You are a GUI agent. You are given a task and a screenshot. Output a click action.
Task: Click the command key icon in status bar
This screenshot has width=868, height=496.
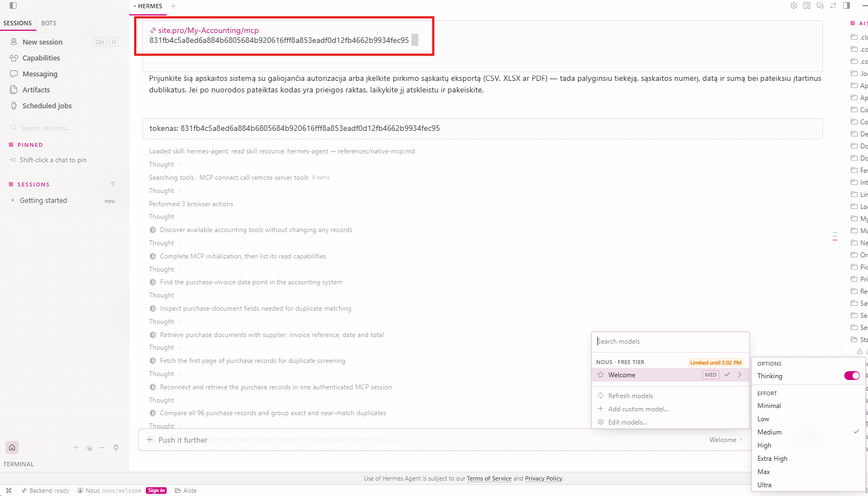[9, 491]
